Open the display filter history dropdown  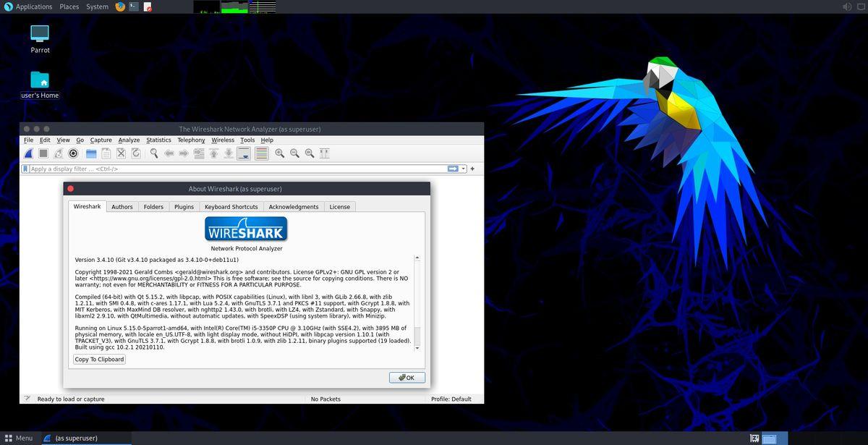[464, 169]
